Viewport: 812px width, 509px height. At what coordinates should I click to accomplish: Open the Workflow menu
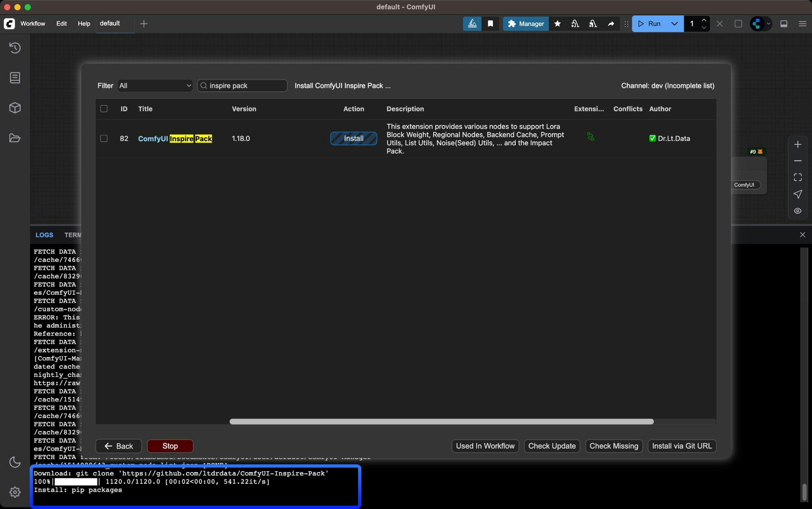(33, 24)
